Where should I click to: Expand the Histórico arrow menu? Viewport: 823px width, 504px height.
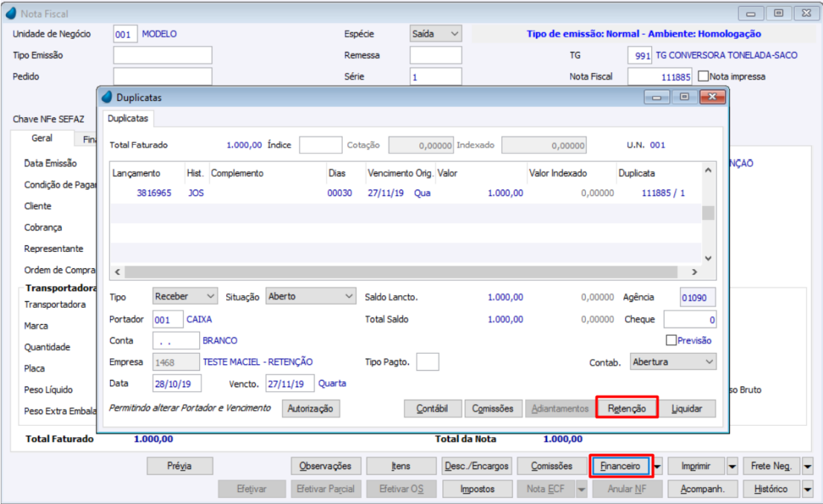point(808,489)
